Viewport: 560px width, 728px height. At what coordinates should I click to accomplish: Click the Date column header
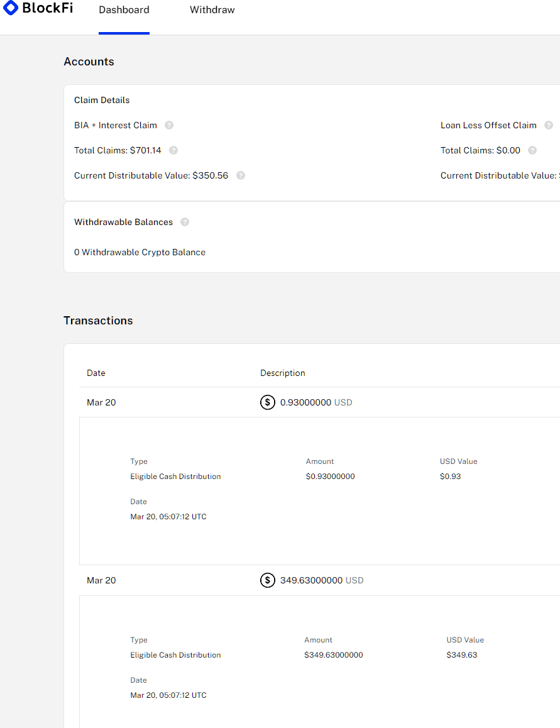click(x=96, y=373)
